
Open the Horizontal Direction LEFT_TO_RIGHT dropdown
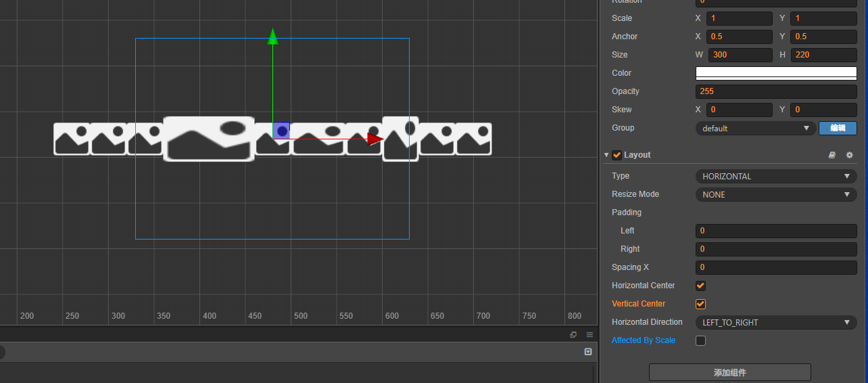(776, 322)
